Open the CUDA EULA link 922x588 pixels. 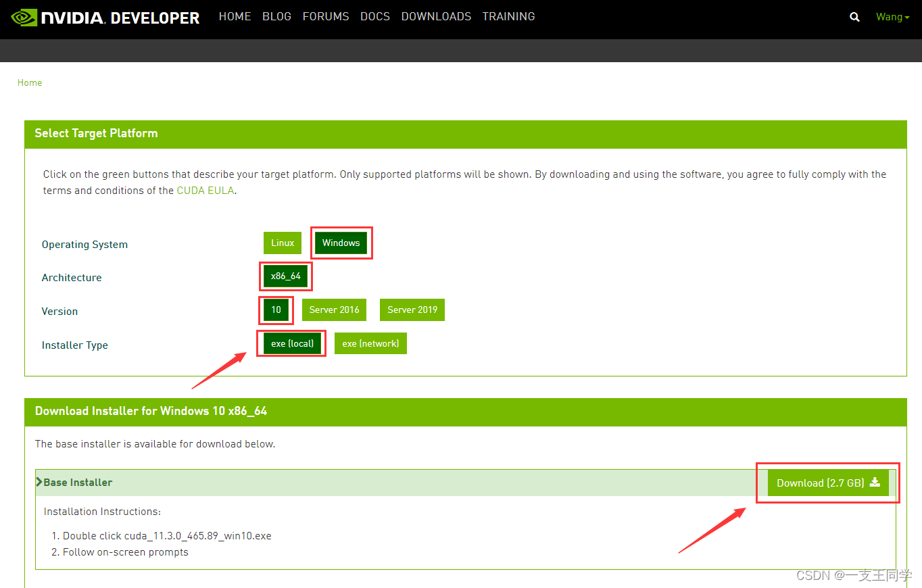(205, 191)
